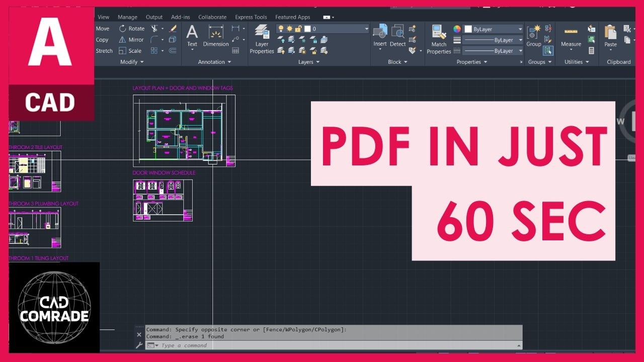Click the Create Block icon
Viewport: 644px width, 362px height.
click(412, 29)
